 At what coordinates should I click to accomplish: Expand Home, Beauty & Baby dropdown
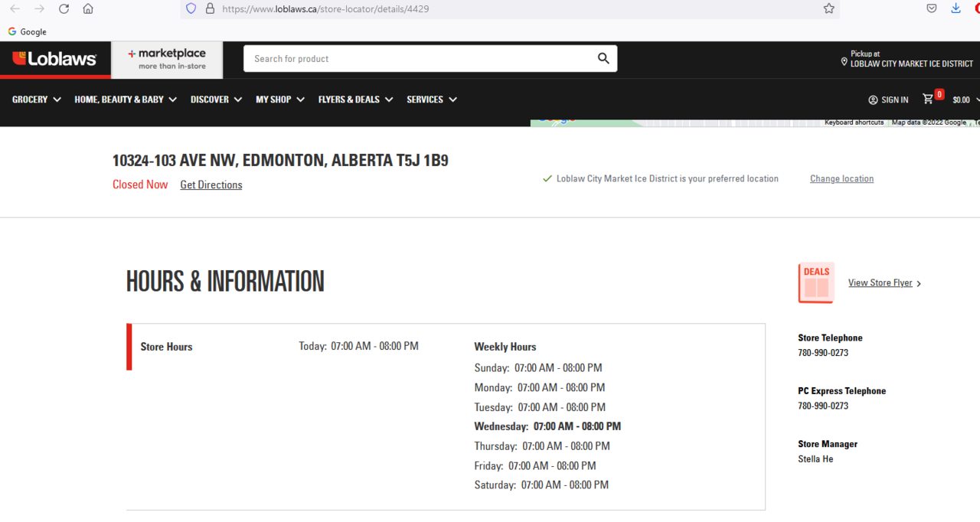tap(126, 100)
